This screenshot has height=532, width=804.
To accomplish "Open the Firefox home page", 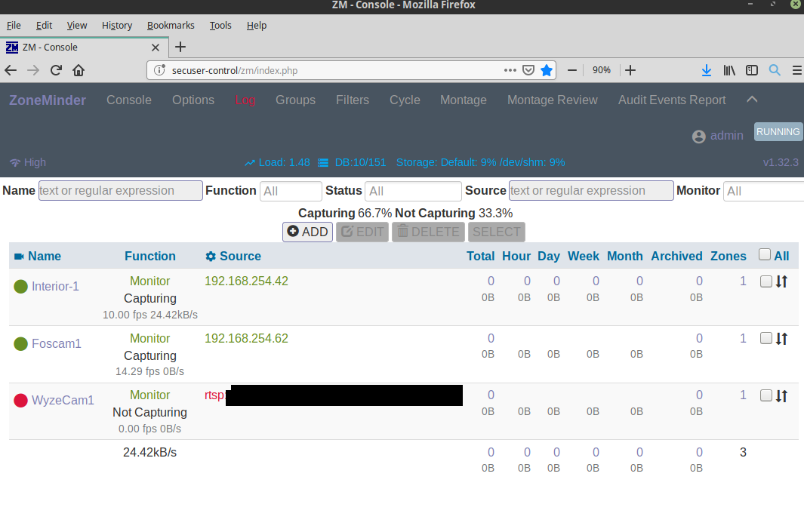I will click(79, 70).
